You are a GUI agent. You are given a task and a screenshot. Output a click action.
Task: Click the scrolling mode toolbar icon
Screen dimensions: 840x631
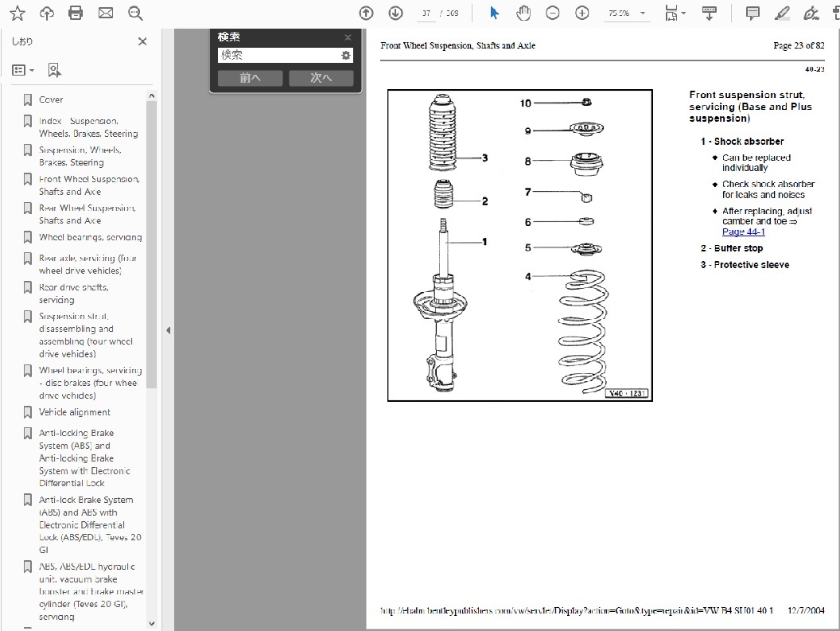(710, 13)
